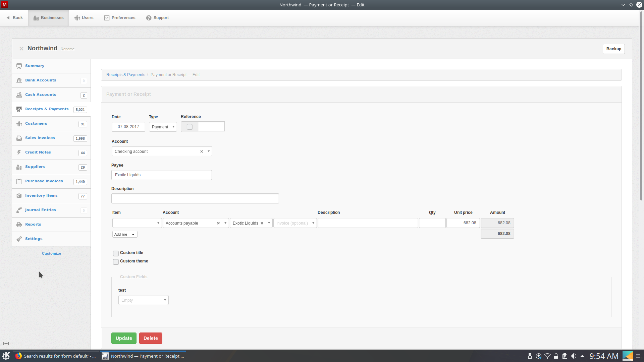Click the green Update button
Image resolution: width=644 pixels, height=362 pixels.
tap(124, 338)
